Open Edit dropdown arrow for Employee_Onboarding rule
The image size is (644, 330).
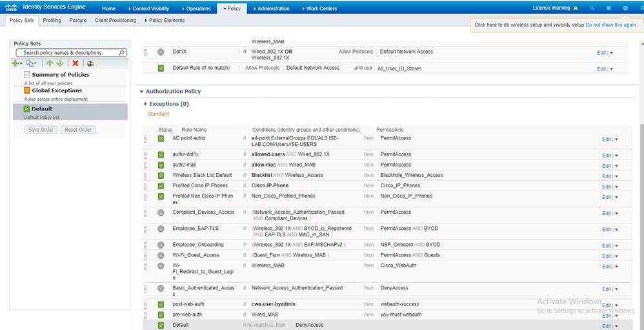coord(616,246)
